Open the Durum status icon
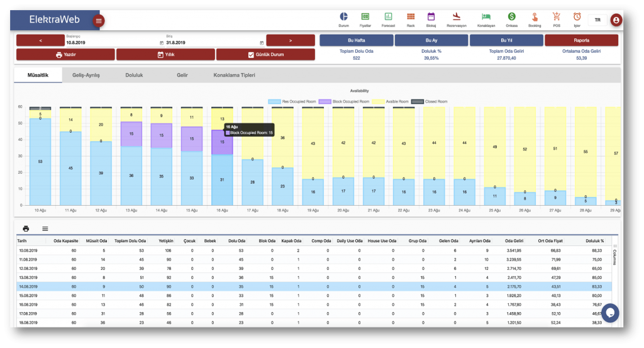The height and width of the screenshot is (348, 644). 344,18
